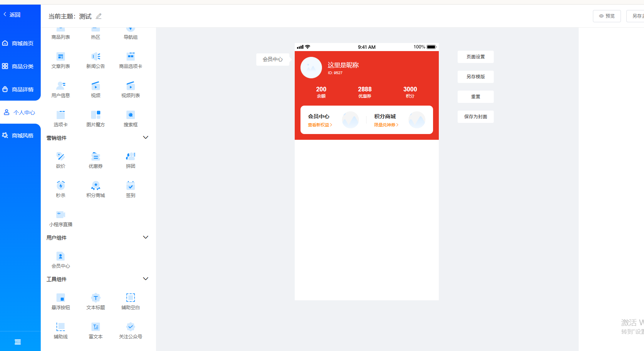Click 另存模版 save as template

point(476,77)
